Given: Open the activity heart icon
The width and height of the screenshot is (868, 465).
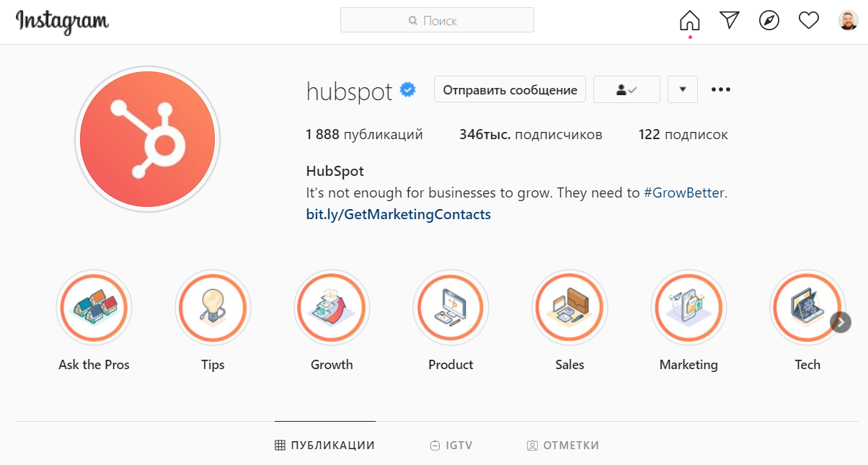Looking at the screenshot, I should (809, 20).
